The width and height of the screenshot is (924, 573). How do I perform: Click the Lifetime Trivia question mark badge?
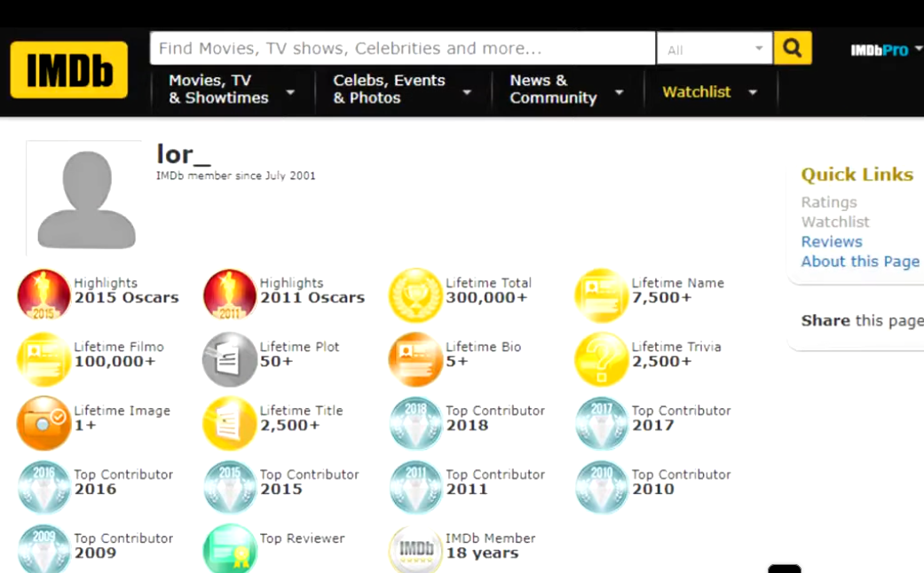(601, 358)
